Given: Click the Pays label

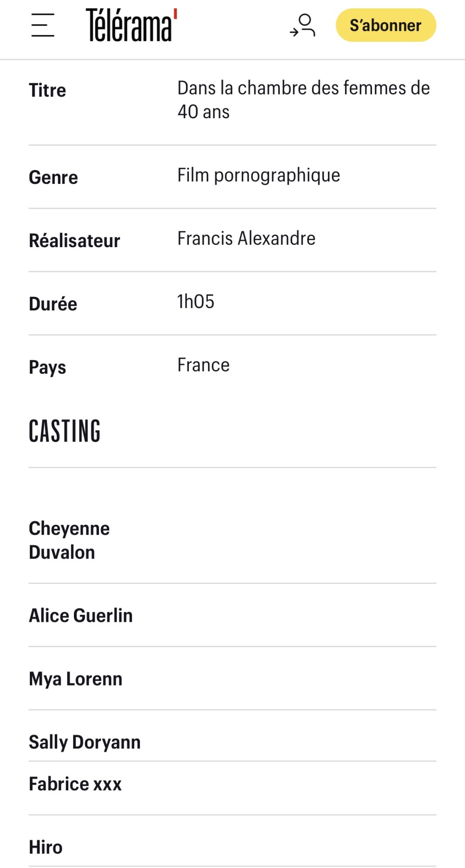Looking at the screenshot, I should tap(47, 368).
